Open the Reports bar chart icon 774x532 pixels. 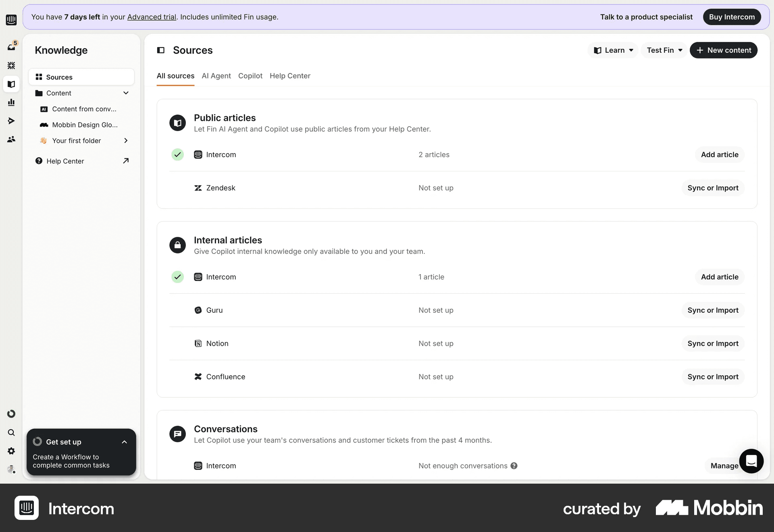[x=11, y=102]
